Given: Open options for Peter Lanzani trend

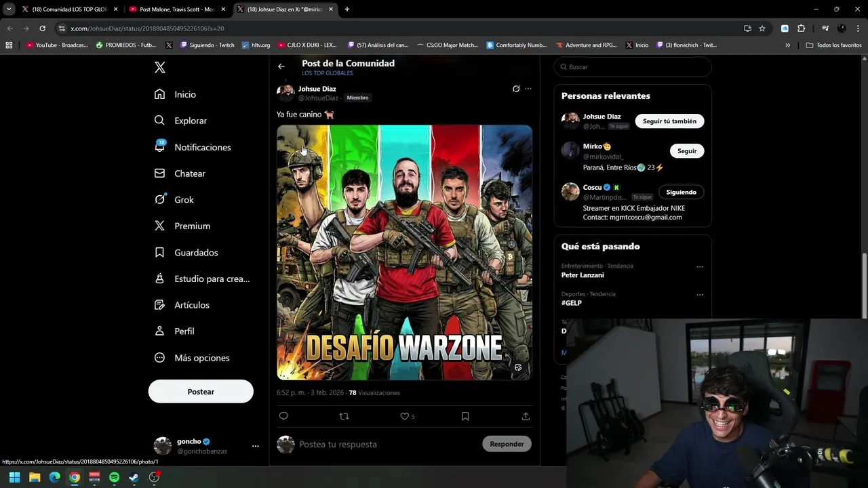Looking at the screenshot, I should [700, 267].
